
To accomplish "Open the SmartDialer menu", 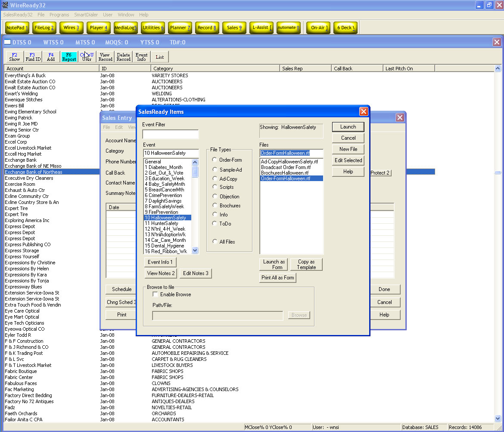I will 86,15.
